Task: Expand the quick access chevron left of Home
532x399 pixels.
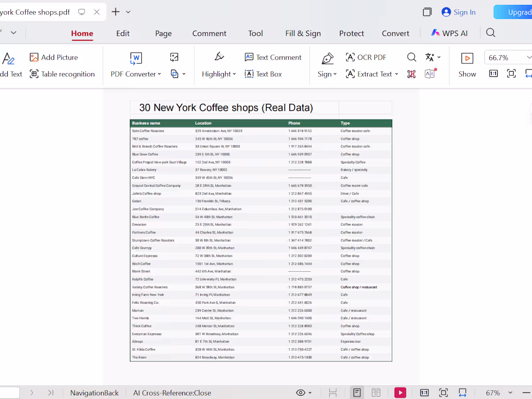Action: tap(14, 32)
